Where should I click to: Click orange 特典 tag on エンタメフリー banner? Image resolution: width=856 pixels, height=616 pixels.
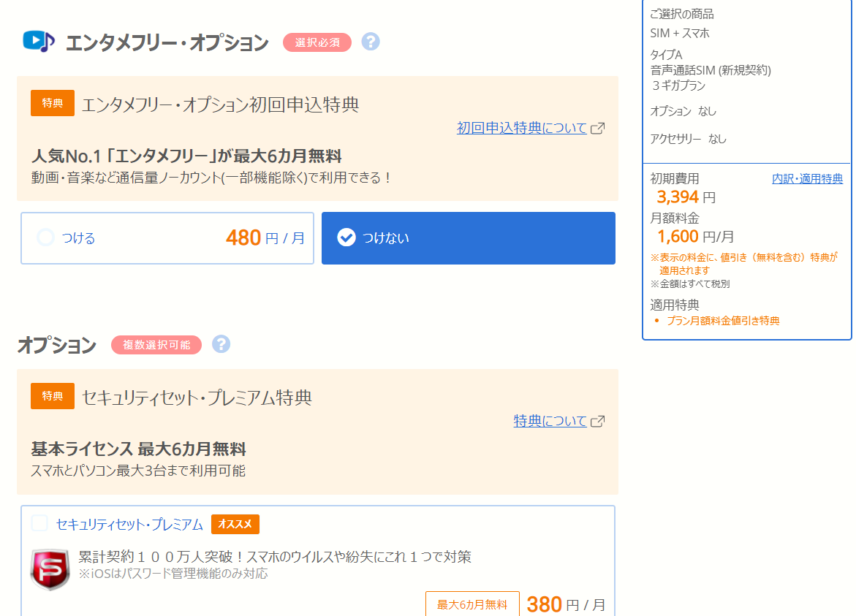click(x=53, y=103)
